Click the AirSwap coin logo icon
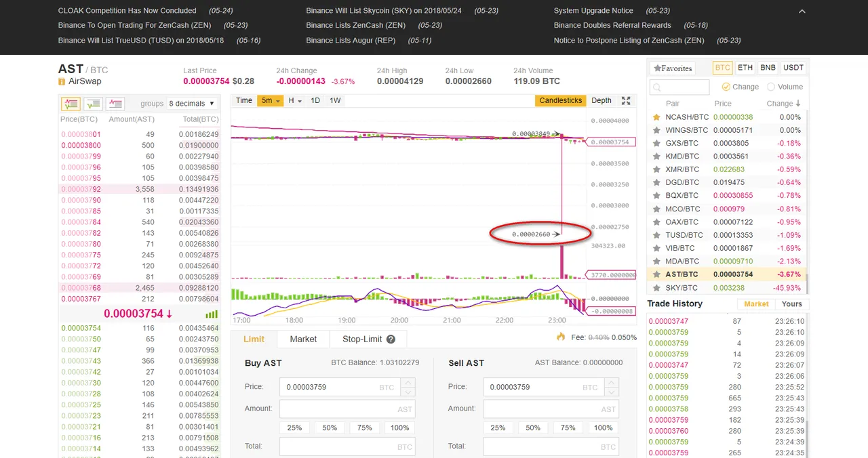Screen dimensions: 868x458 (x=62, y=81)
